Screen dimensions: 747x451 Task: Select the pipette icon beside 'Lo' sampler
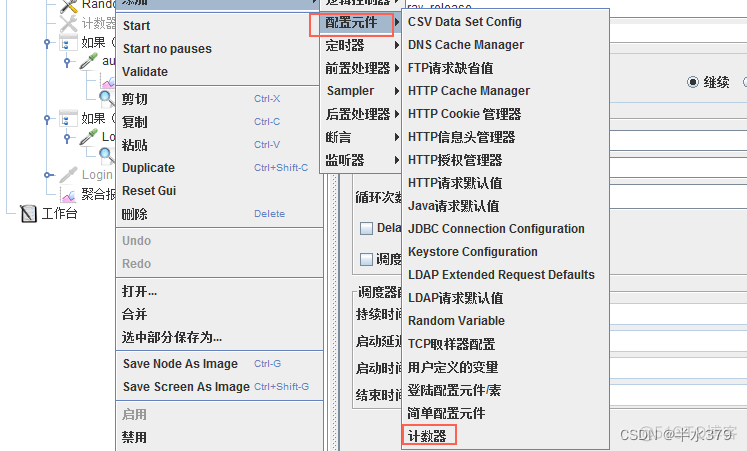(x=89, y=137)
